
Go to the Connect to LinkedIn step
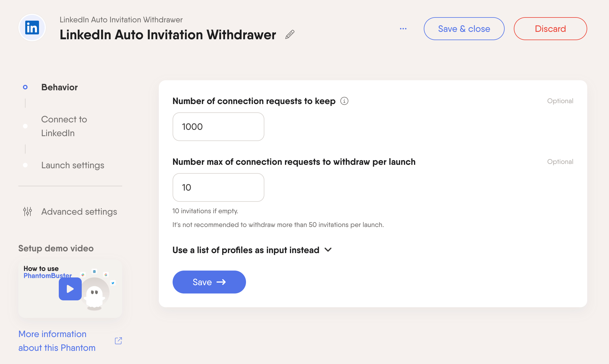[x=64, y=126]
